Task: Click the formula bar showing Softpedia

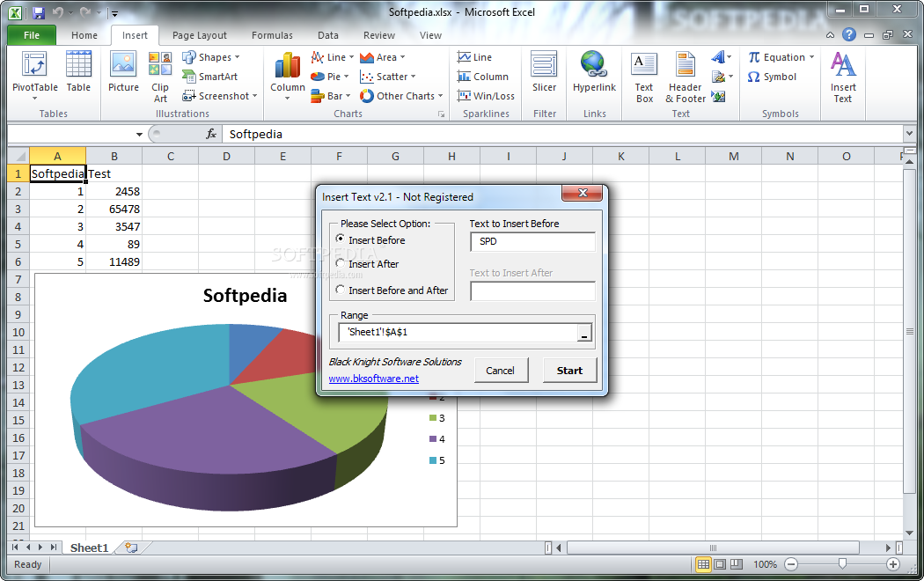Action: coord(561,135)
